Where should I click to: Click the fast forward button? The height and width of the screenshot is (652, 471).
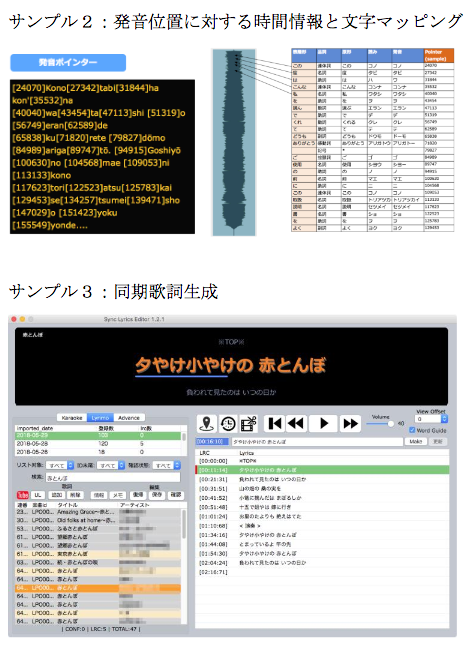(350, 423)
